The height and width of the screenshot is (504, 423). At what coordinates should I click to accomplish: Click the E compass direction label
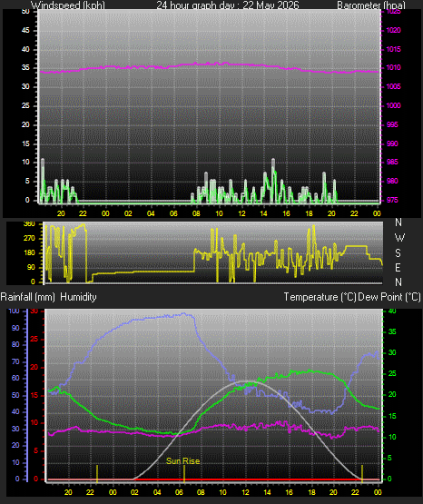click(x=398, y=267)
